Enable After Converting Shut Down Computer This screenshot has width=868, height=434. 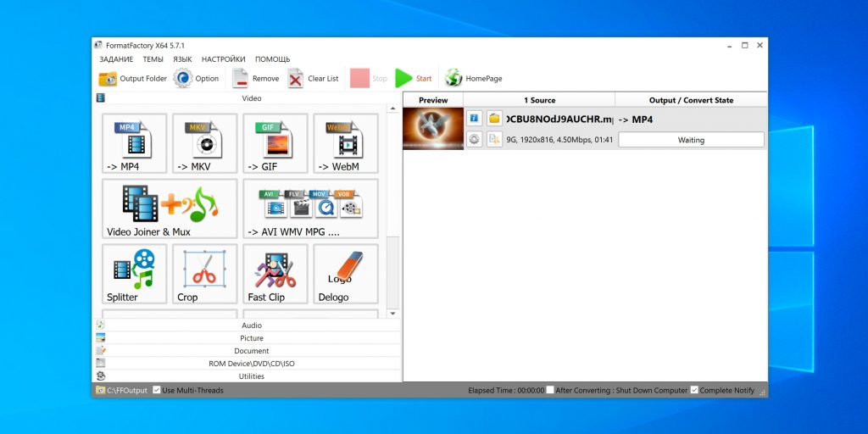[549, 390]
